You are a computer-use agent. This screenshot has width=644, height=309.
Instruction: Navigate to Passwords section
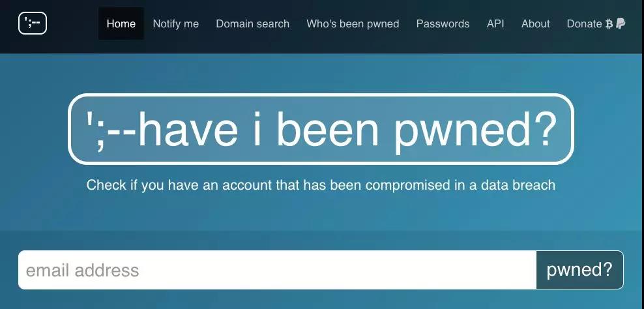[443, 24]
